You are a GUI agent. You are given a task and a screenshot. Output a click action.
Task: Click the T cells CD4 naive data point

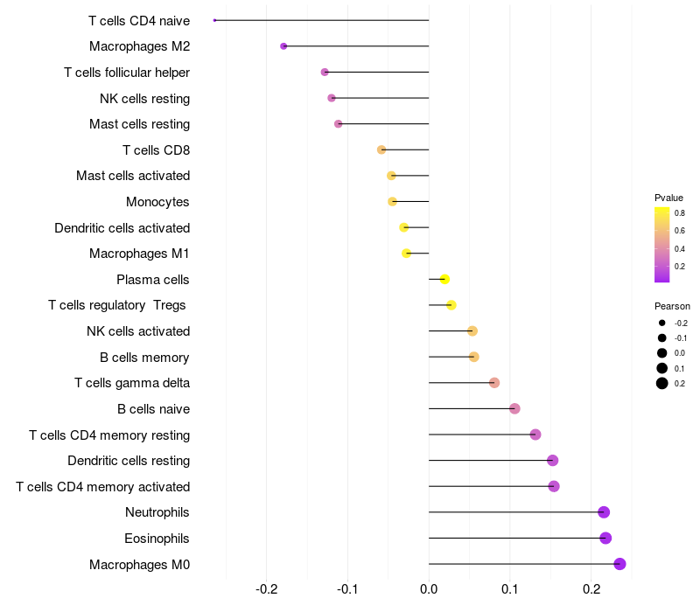point(214,20)
